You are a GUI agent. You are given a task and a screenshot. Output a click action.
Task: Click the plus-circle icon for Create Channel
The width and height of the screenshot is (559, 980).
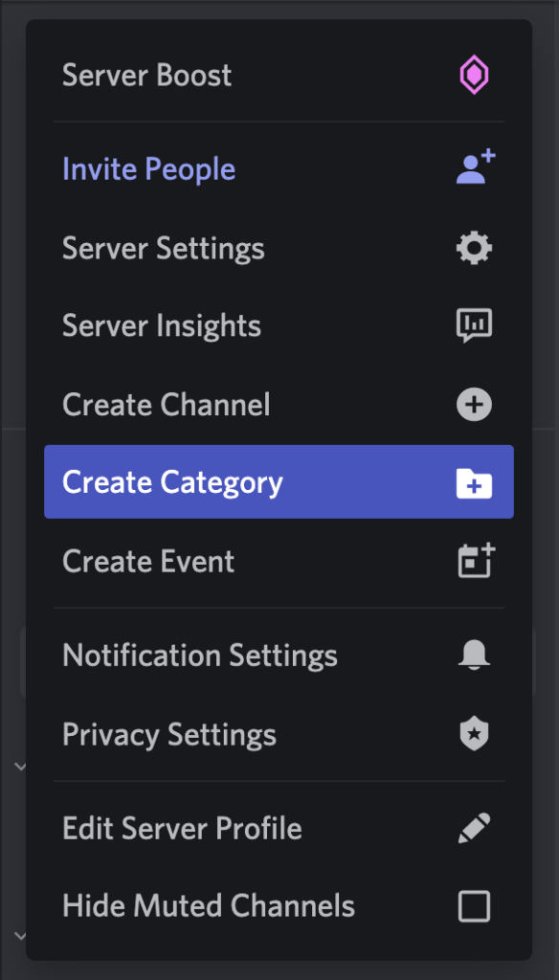tap(475, 404)
